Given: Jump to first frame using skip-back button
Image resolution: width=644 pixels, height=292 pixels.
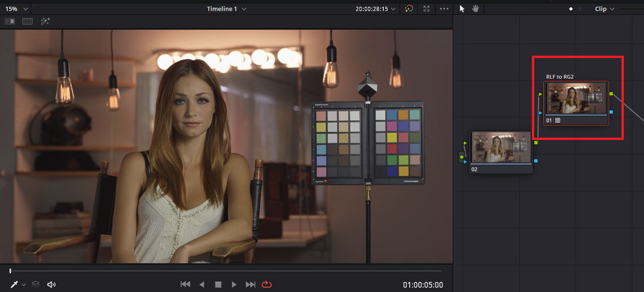Looking at the screenshot, I should coord(186,284).
